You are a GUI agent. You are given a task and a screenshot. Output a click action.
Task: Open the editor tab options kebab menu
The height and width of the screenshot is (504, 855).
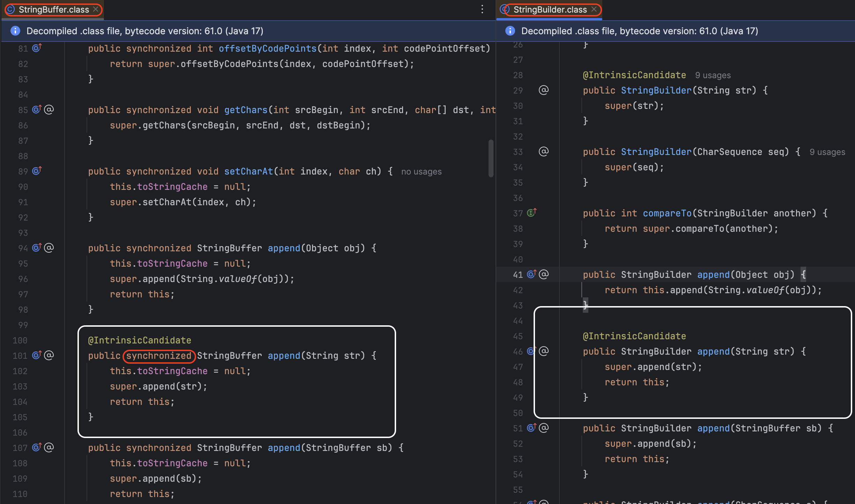pos(482,9)
